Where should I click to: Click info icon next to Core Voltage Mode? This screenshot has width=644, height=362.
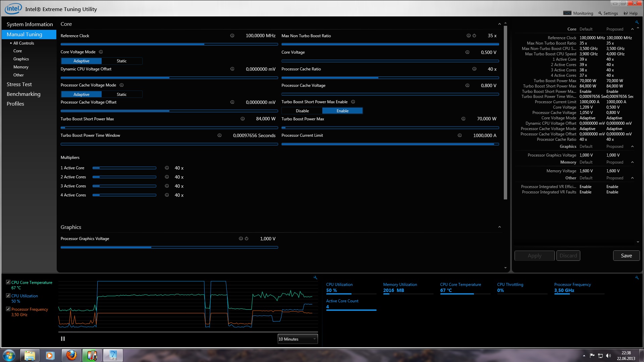[101, 52]
